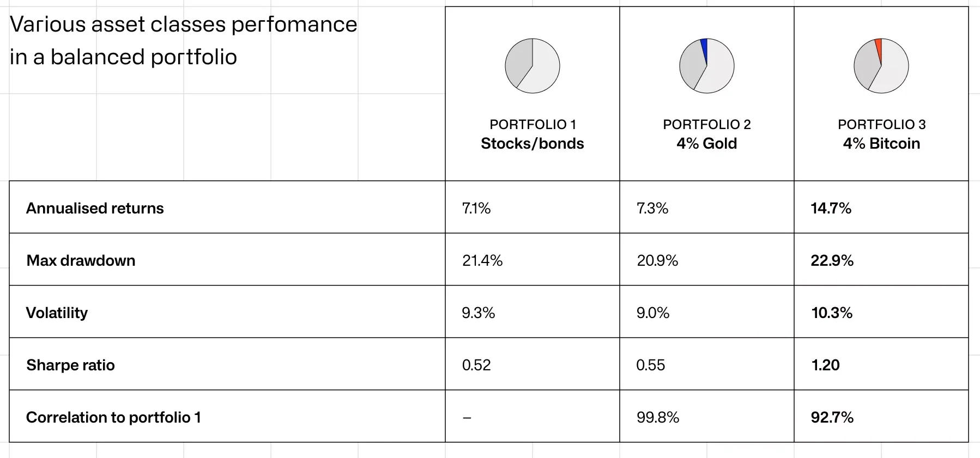Select the Volatility row label
This screenshot has height=458, width=980.
point(57,313)
